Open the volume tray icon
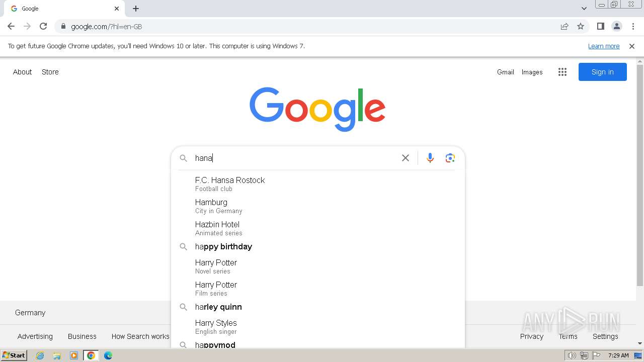 point(572,355)
